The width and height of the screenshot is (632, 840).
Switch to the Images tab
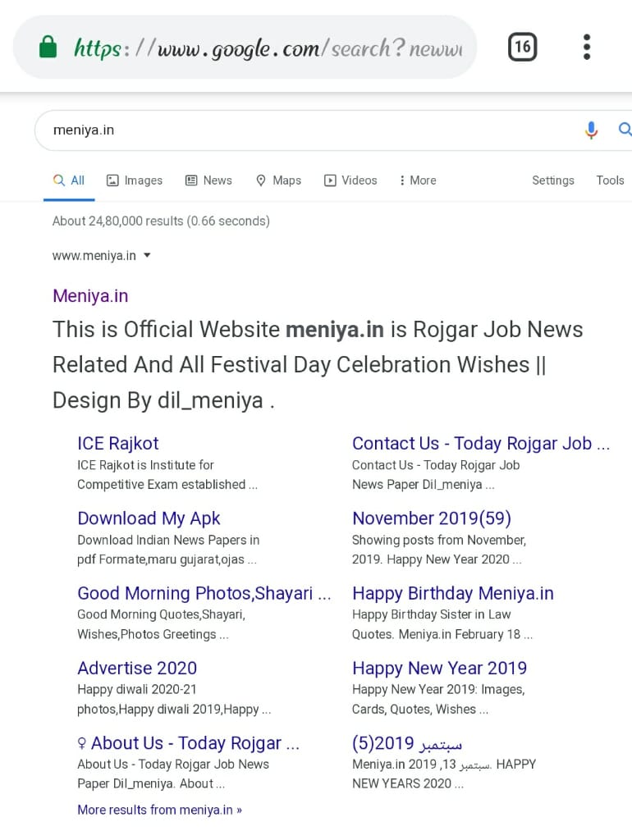tap(135, 180)
